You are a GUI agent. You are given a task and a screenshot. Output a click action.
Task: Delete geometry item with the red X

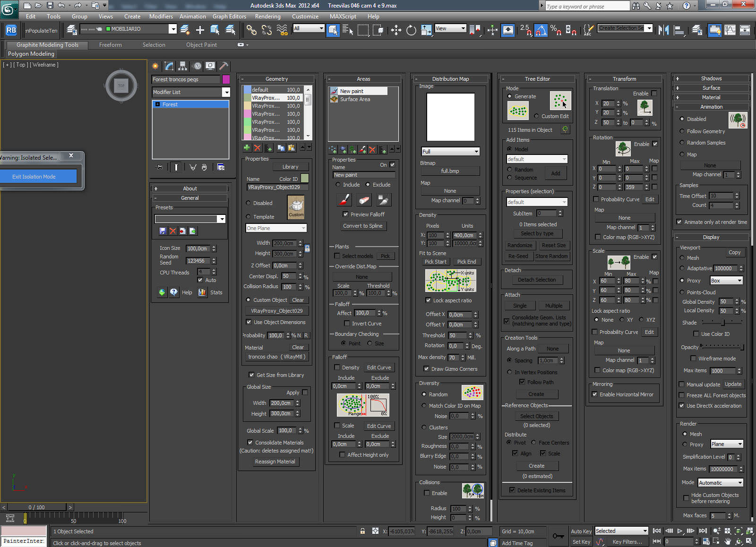coord(258,148)
